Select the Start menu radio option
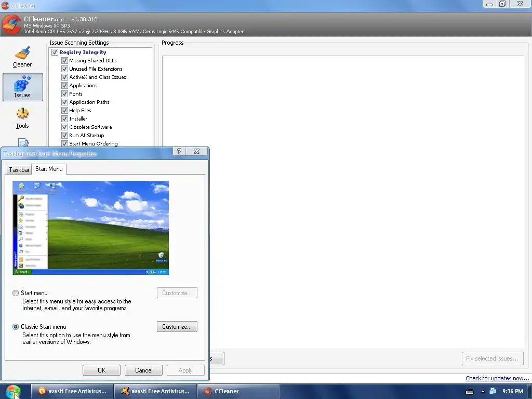The height and width of the screenshot is (399, 532). coord(16,293)
